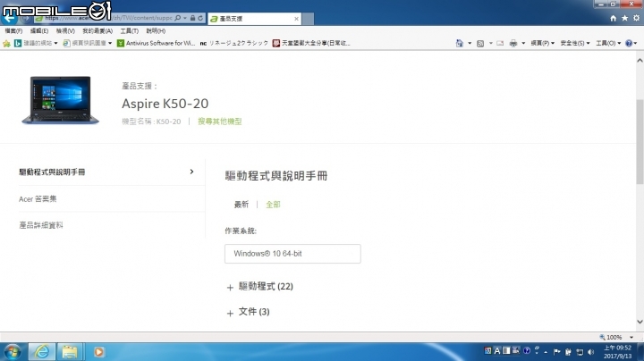The image size is (644, 361).
Task: Click the add-to-favorites-bar star icon
Action: pos(6,43)
